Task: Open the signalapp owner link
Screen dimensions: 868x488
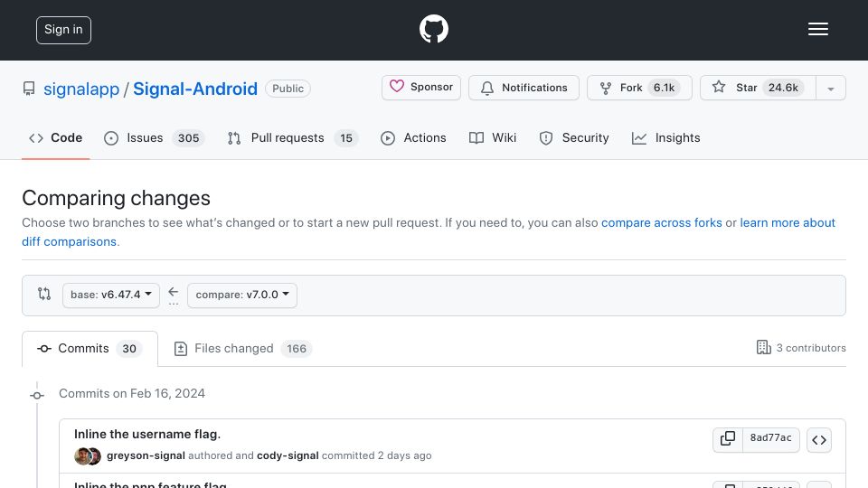Action: tap(81, 89)
